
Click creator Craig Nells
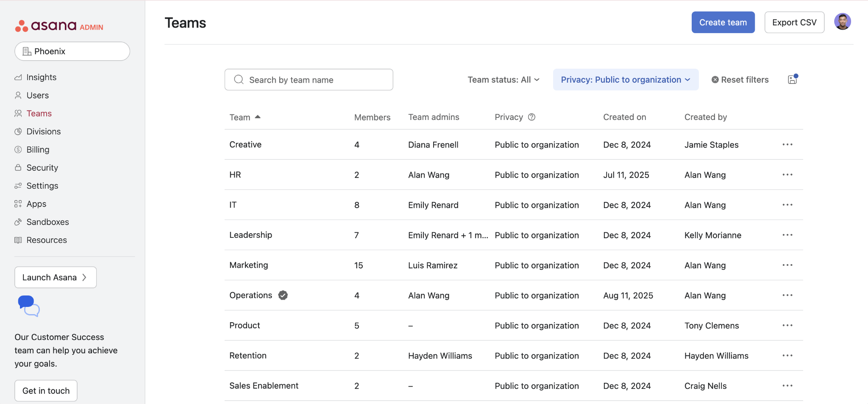[705, 385]
